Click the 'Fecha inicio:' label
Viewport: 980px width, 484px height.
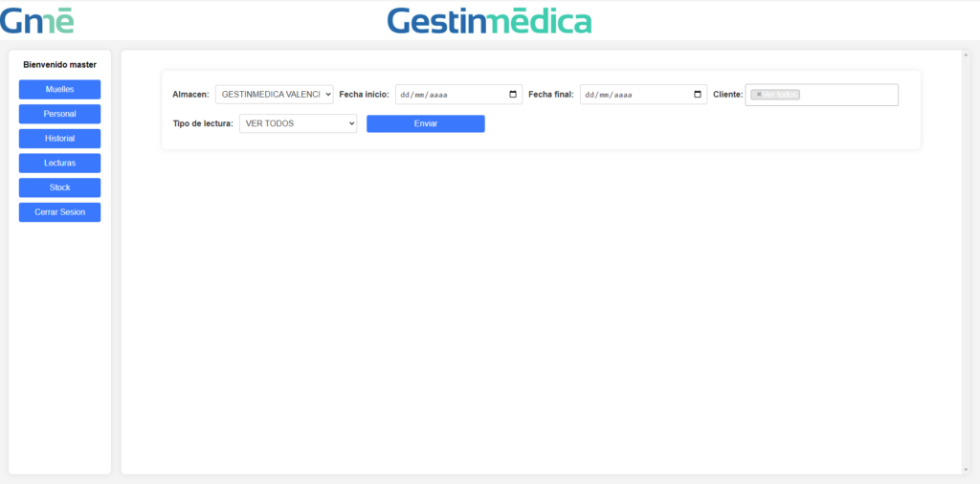click(365, 95)
